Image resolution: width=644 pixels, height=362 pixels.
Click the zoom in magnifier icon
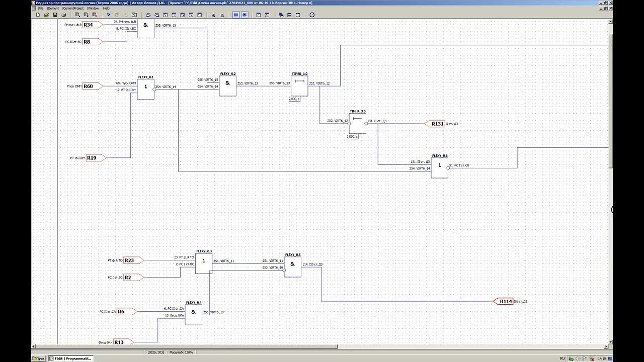click(213, 15)
